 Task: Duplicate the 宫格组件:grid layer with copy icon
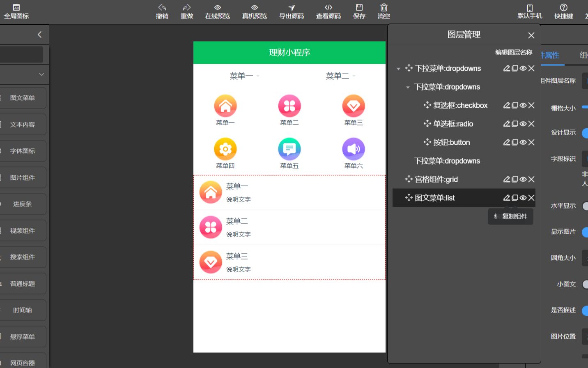point(514,179)
